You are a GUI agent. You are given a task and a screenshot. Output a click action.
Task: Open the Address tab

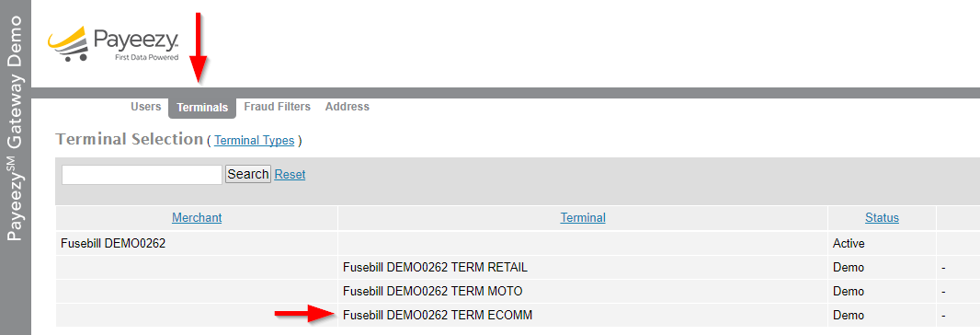[347, 107]
